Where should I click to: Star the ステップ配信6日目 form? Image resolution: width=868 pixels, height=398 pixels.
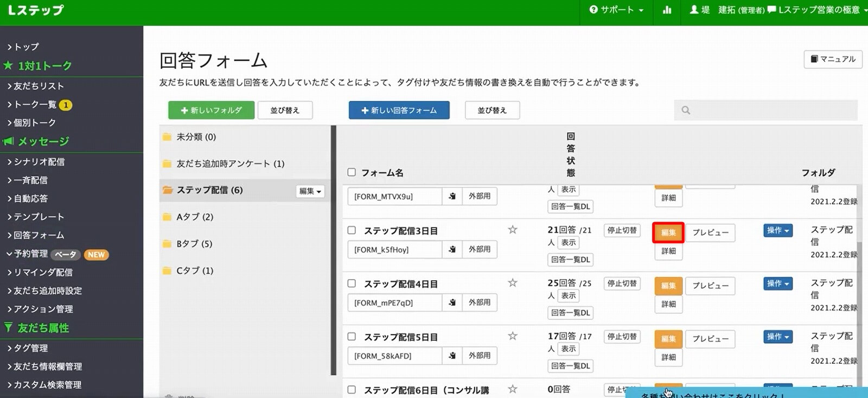click(x=513, y=389)
